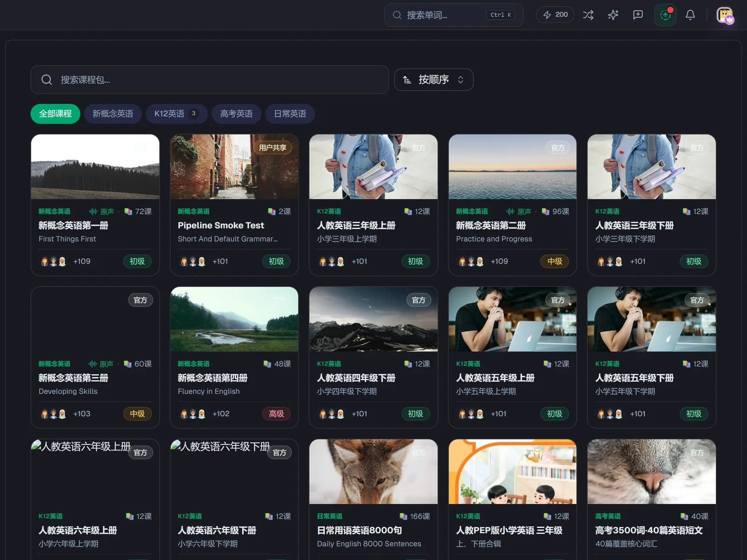Click the 搜索单词 search field
The width and height of the screenshot is (747, 560).
[x=453, y=15]
